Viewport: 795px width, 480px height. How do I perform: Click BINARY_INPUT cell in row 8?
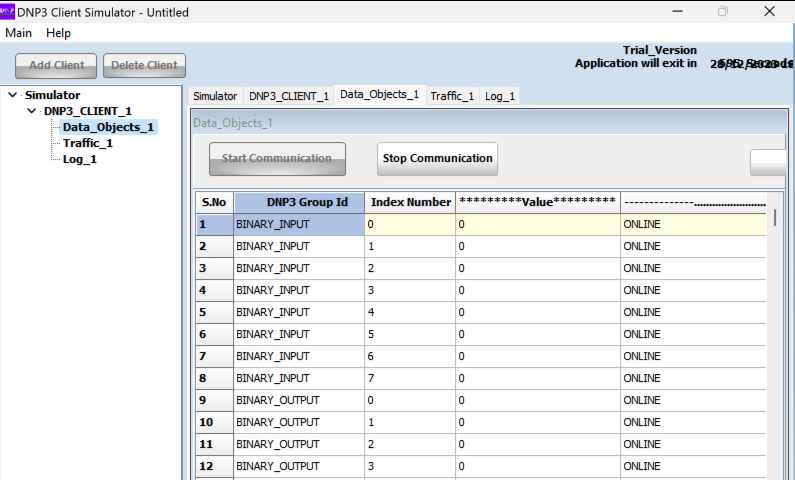(299, 379)
